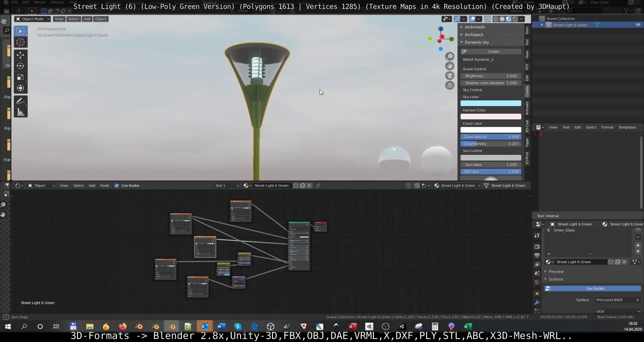Open the Node menu in node editor
This screenshot has height=342, width=644.
tap(104, 185)
